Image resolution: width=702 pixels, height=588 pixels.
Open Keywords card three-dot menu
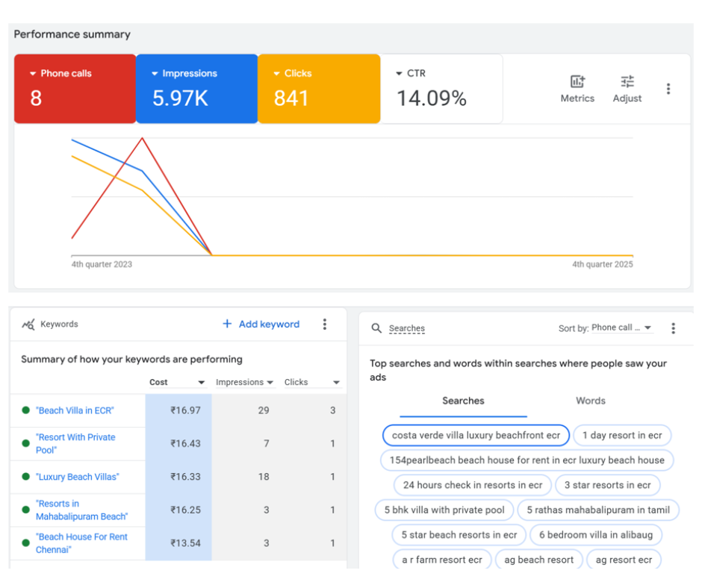click(324, 324)
